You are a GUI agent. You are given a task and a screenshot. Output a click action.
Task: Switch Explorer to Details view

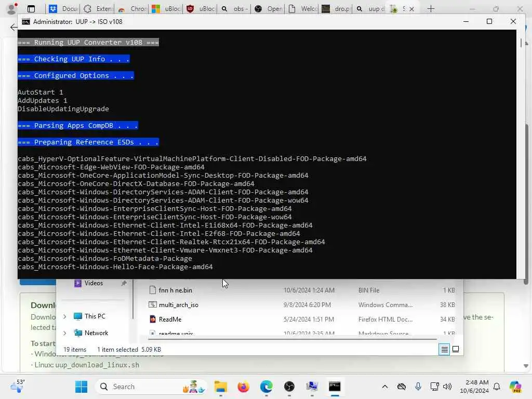444,349
